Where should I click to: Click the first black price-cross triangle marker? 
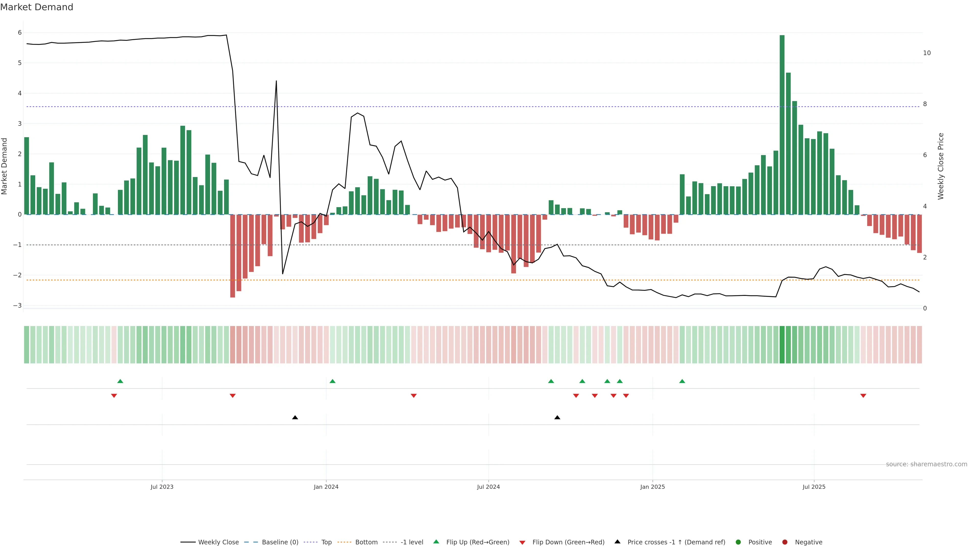click(x=295, y=418)
